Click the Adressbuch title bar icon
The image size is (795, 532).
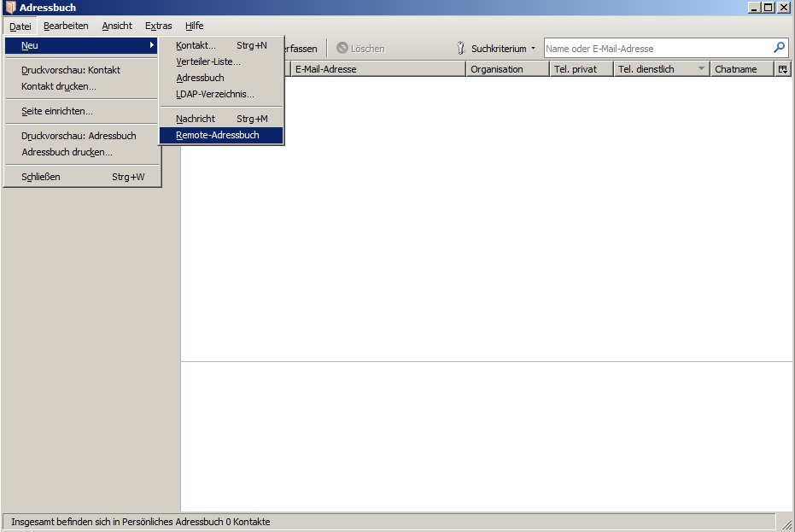click(x=10, y=8)
